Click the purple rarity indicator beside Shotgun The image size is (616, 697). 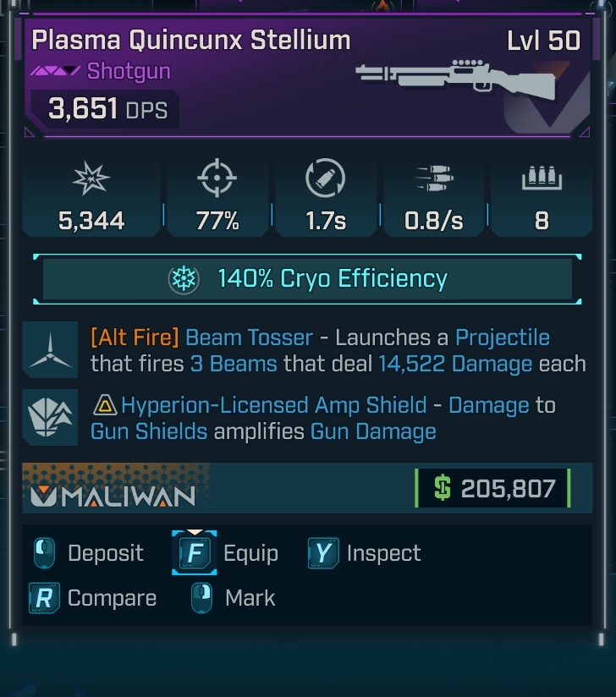(x=56, y=71)
